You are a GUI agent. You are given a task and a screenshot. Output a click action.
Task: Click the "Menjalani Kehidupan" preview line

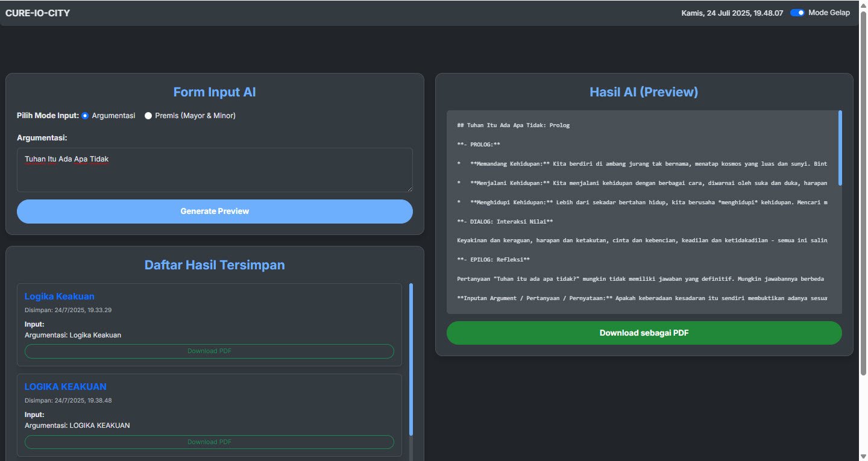642,183
